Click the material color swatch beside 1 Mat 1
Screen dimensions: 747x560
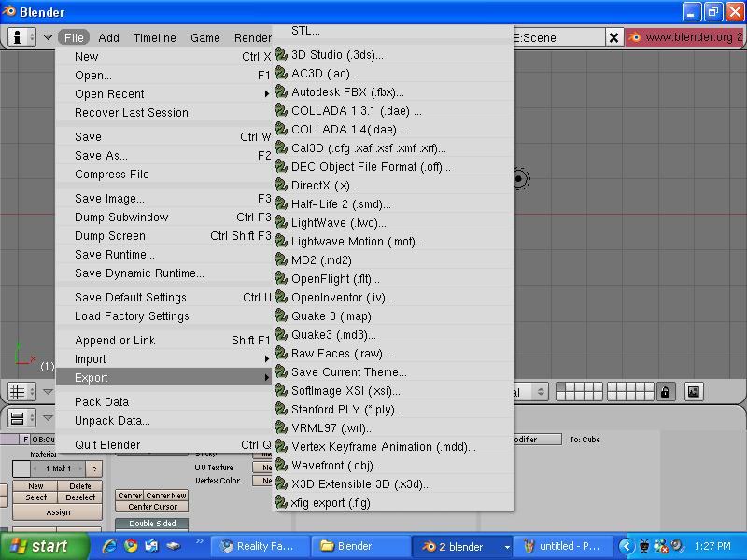21,469
